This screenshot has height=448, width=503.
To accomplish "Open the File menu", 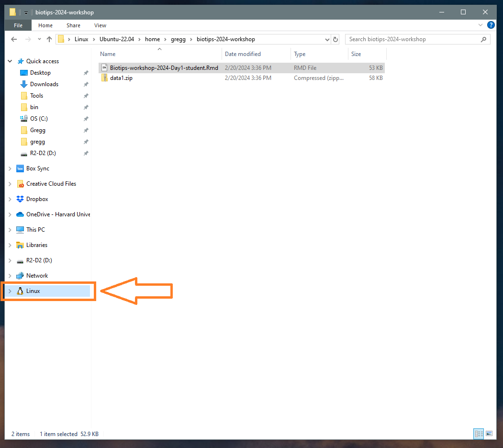I will pyautogui.click(x=18, y=25).
